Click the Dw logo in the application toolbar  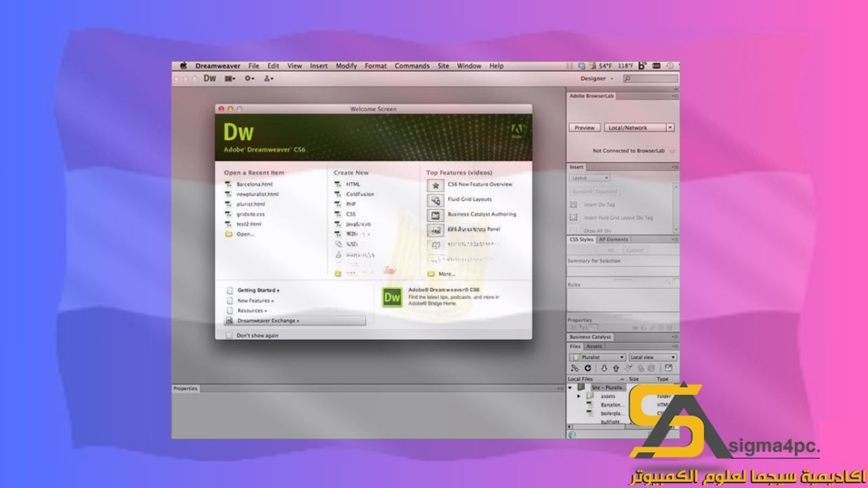(x=210, y=79)
